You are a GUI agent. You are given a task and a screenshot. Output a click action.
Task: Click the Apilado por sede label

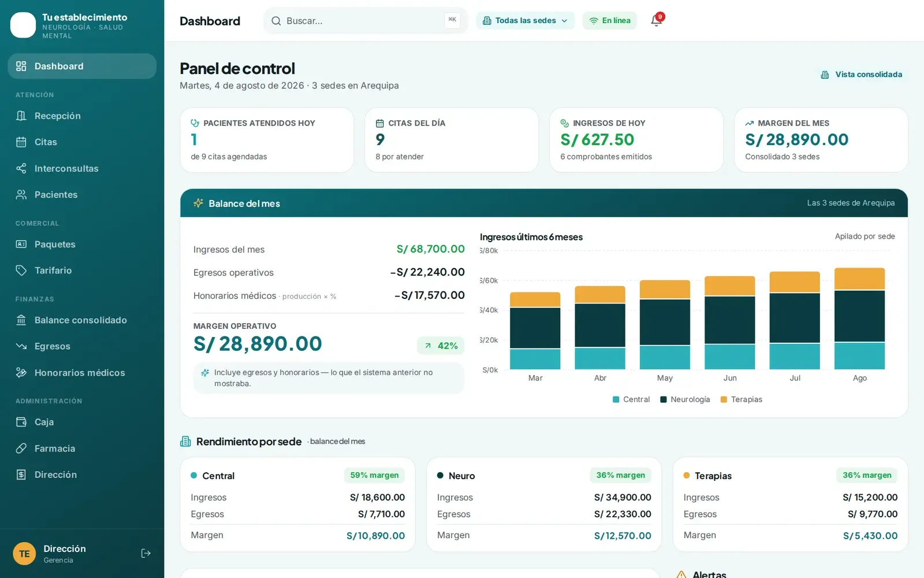(x=865, y=236)
